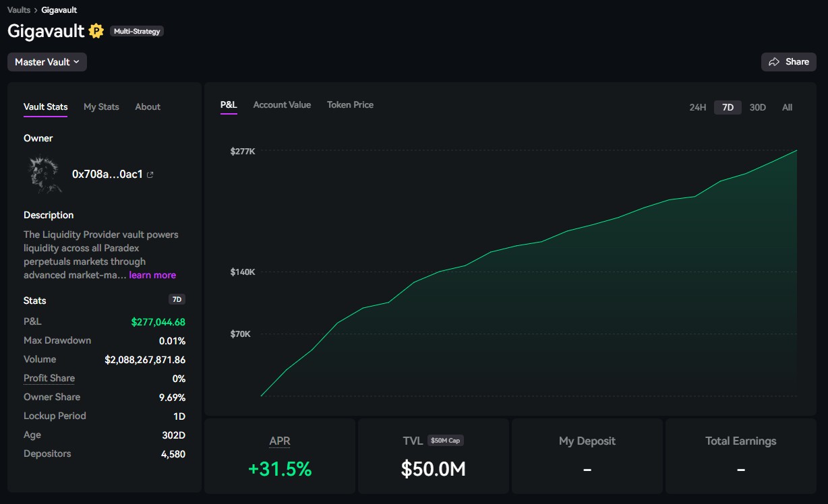Set chart range to 30D

[x=758, y=107]
